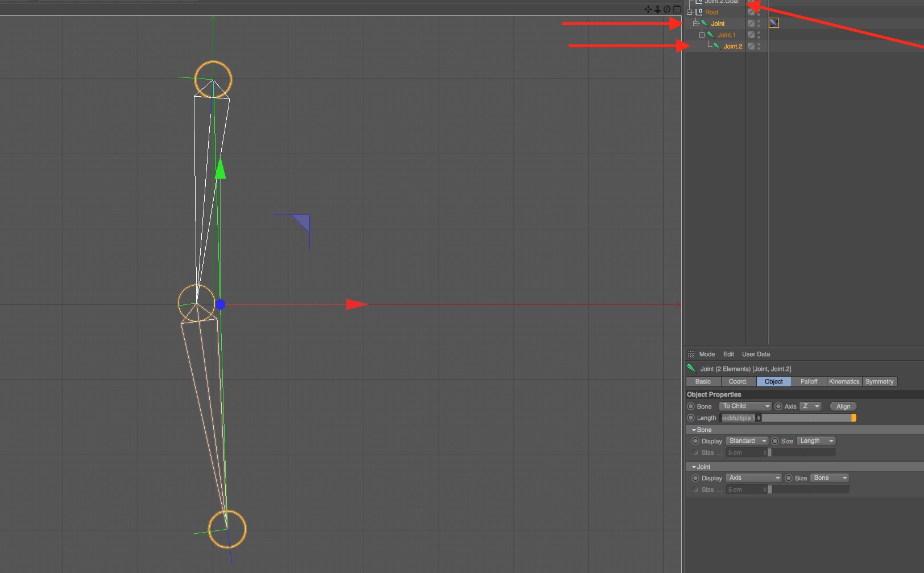The image size is (924, 573).
Task: Open the Bone Size 'Length' dropdown
Action: [817, 441]
